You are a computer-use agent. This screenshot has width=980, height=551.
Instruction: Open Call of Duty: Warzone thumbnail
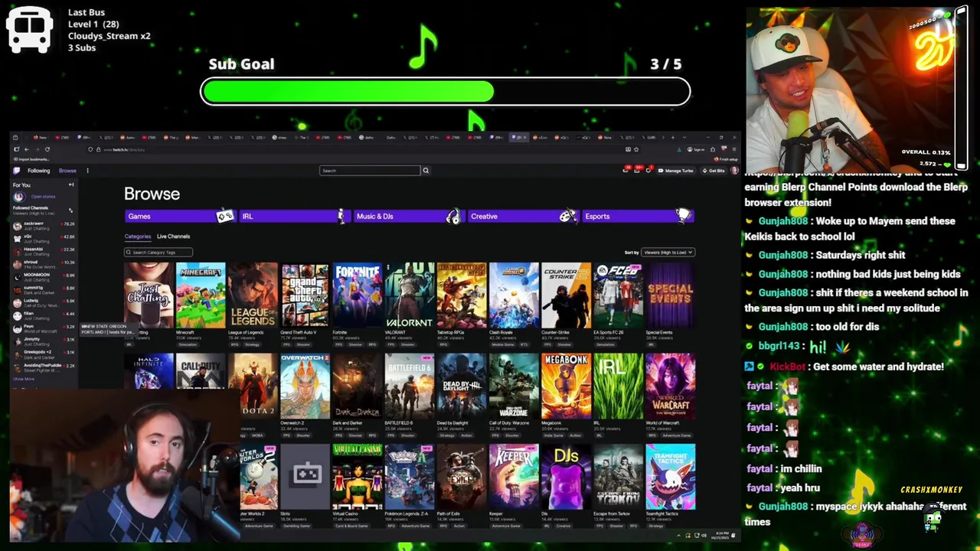tap(514, 386)
